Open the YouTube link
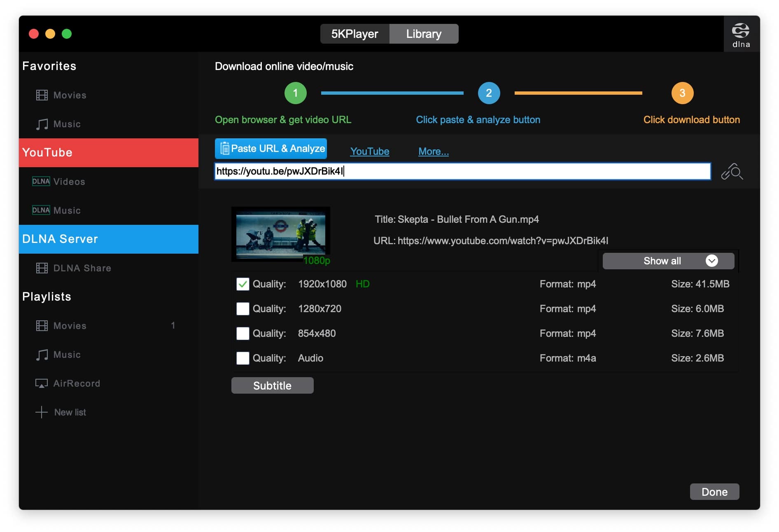The width and height of the screenshot is (779, 532). (370, 152)
